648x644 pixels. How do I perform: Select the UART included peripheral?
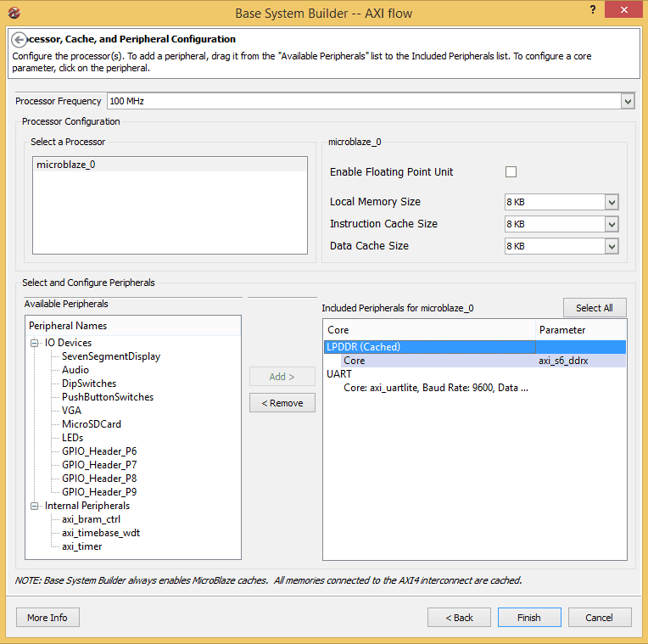point(339,374)
